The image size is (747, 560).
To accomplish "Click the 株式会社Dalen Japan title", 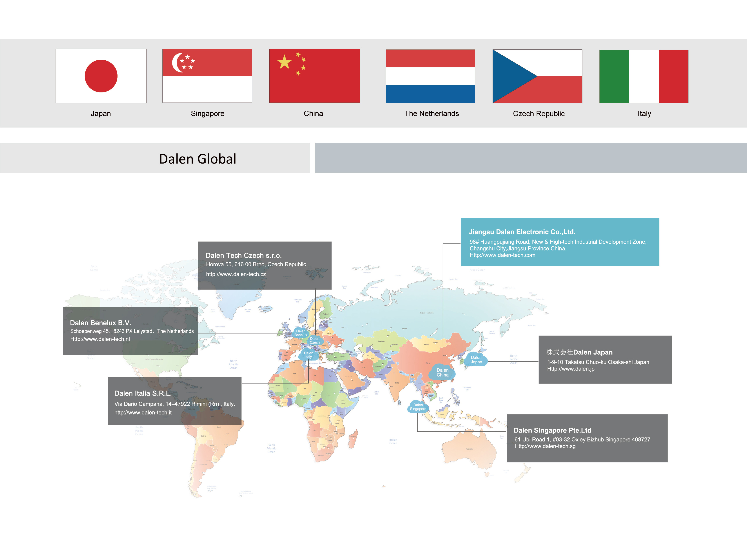I will (580, 352).
